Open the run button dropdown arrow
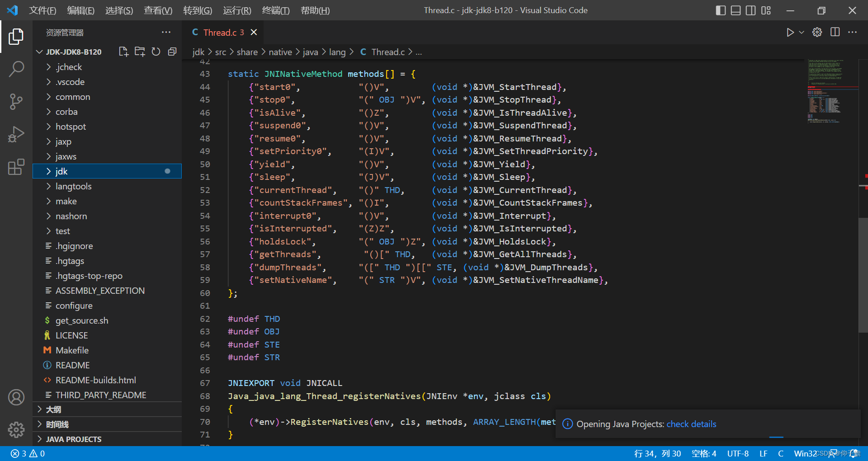This screenshot has width=868, height=461. [x=802, y=33]
